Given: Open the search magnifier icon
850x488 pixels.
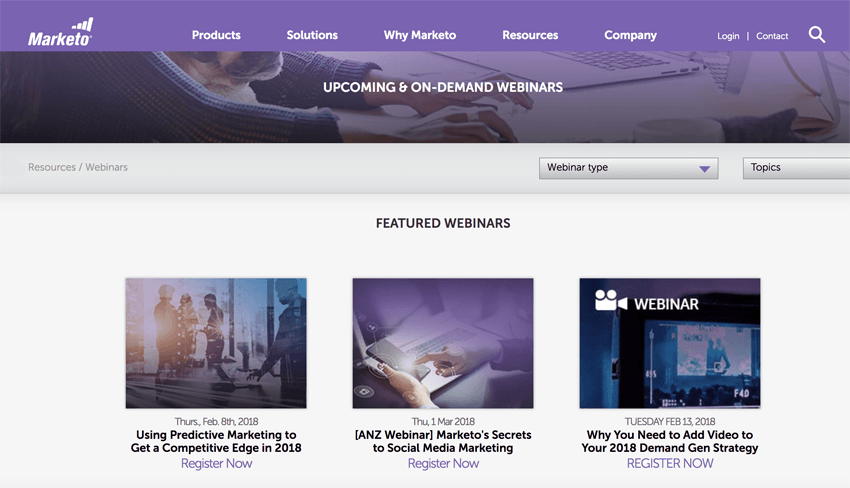Looking at the screenshot, I should [x=816, y=35].
